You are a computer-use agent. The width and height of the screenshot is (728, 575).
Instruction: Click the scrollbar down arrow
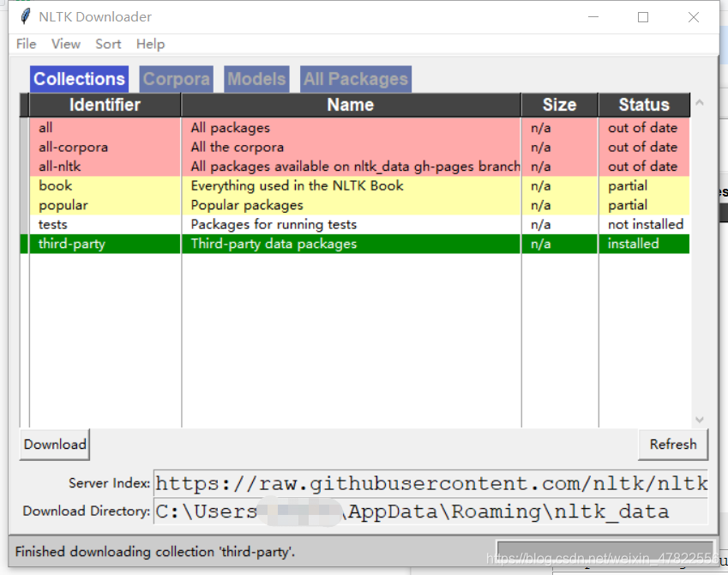pos(700,420)
